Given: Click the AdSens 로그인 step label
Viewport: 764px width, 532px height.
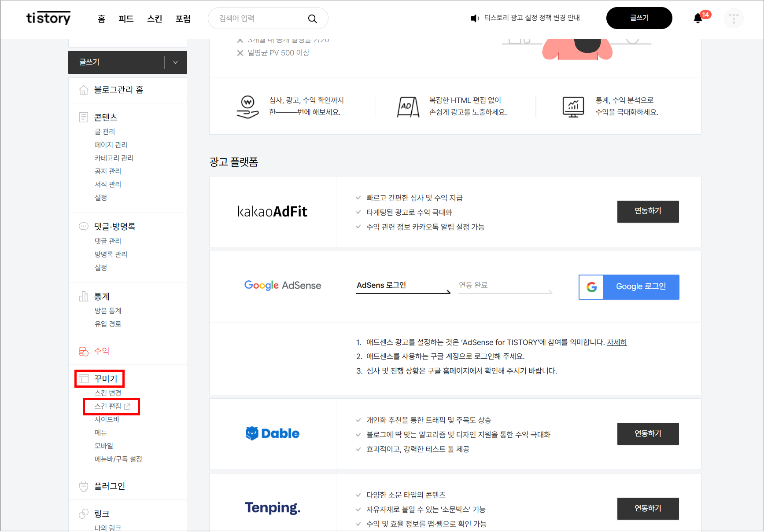Looking at the screenshot, I should coord(381,285).
